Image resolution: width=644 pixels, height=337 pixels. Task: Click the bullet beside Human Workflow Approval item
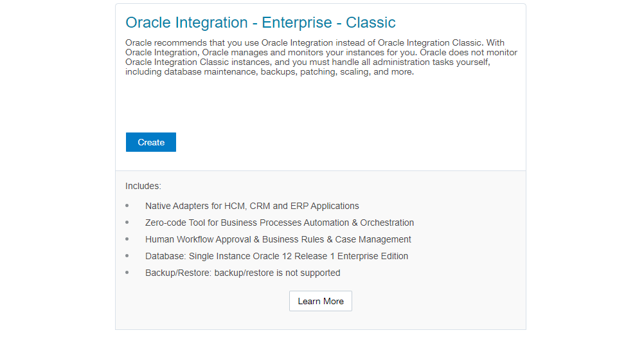(x=127, y=239)
